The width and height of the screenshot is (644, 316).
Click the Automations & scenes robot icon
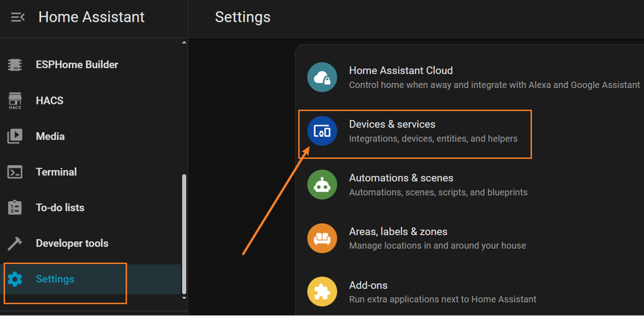[x=322, y=185]
